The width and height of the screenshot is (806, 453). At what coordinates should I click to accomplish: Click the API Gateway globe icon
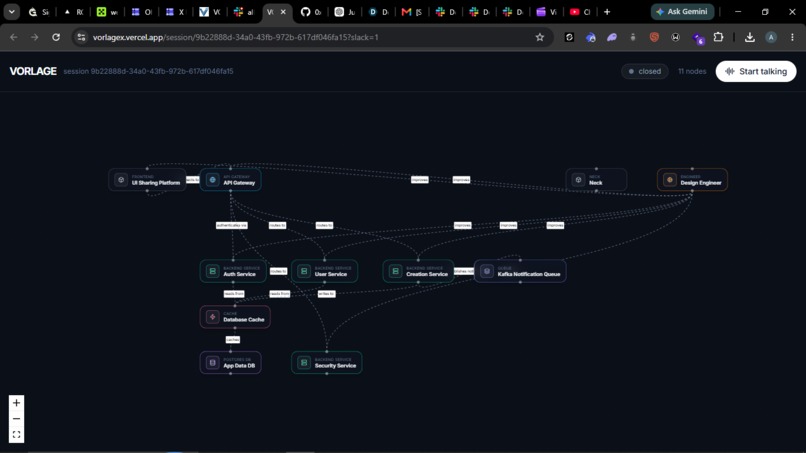click(212, 180)
